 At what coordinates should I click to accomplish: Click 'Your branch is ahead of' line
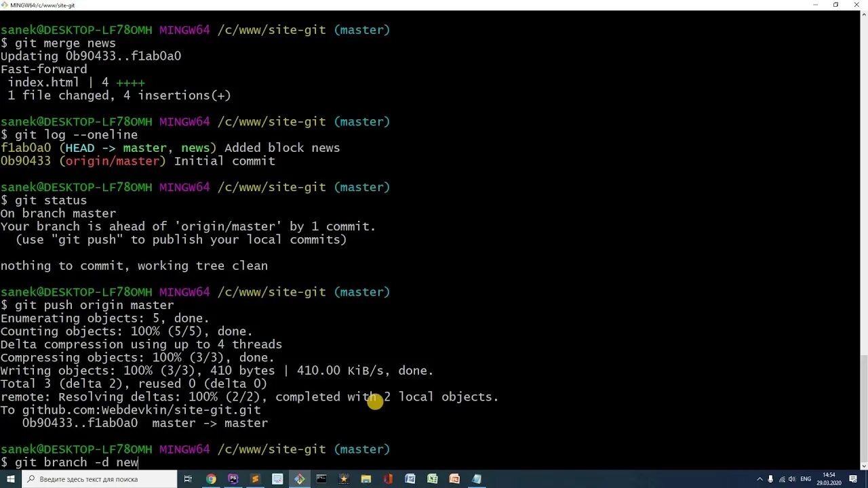pos(189,226)
